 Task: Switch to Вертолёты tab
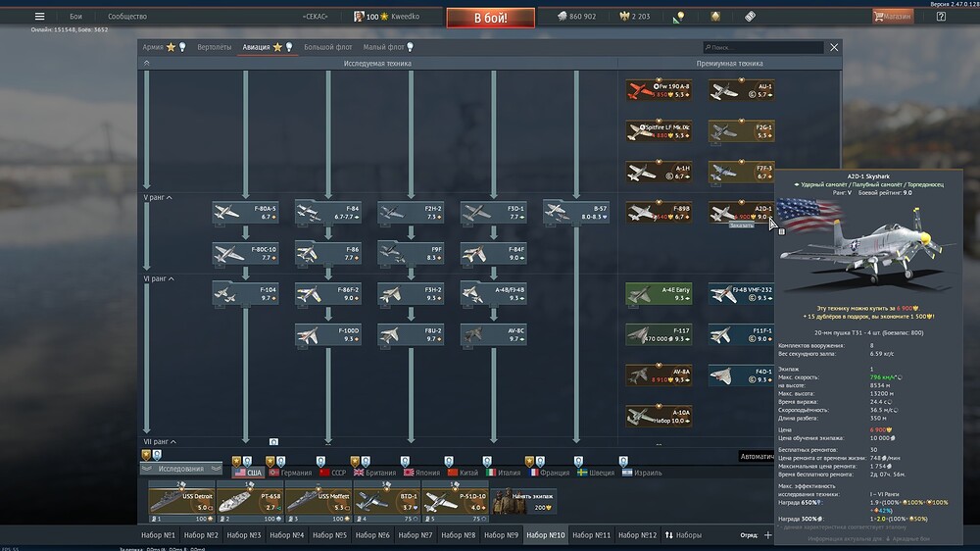[x=215, y=47]
